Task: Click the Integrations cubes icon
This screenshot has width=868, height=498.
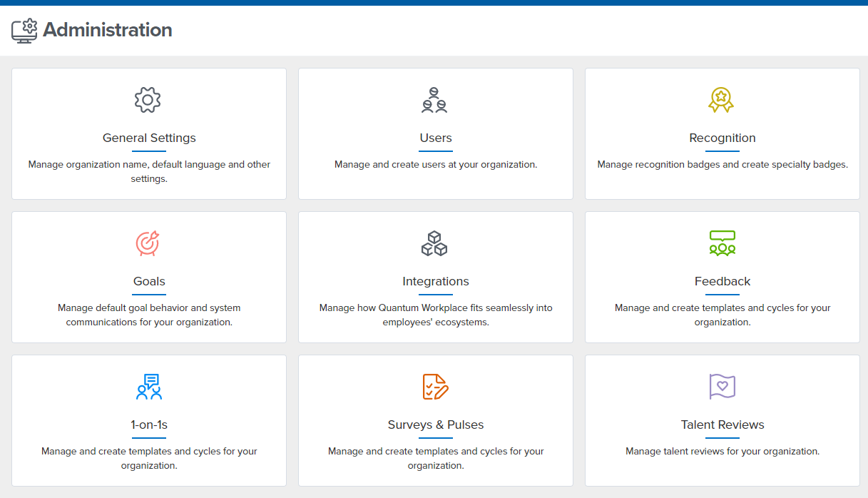Action: (x=434, y=243)
